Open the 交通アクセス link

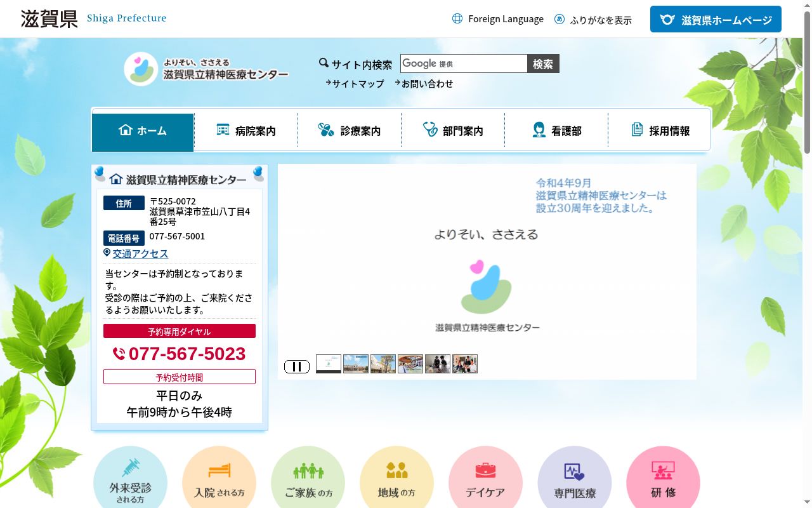coord(140,253)
